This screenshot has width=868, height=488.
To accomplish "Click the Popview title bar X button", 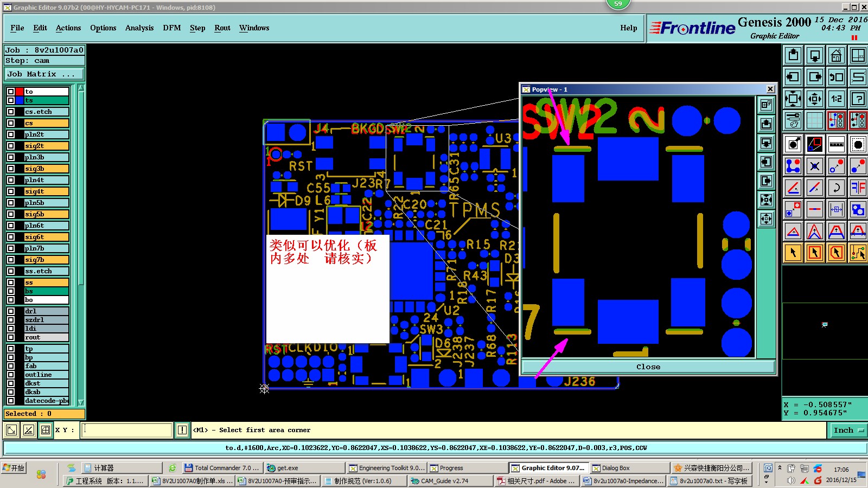I will tap(770, 89).
